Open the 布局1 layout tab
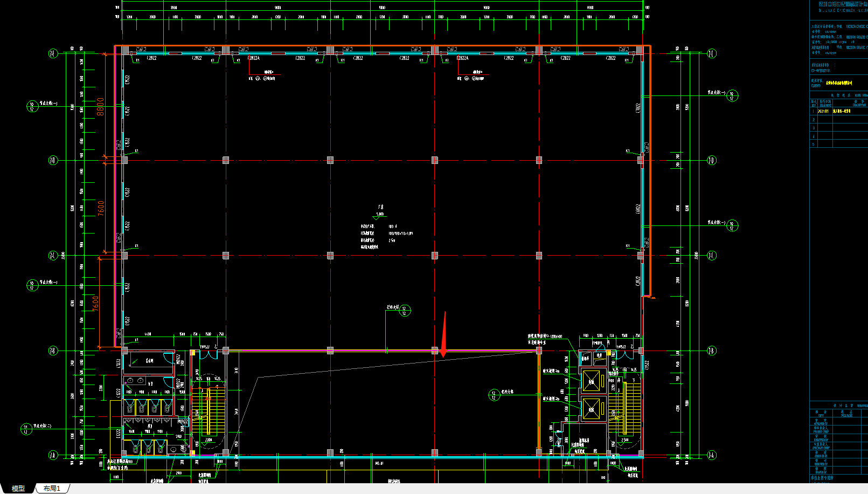868x494 pixels. pos(52,489)
